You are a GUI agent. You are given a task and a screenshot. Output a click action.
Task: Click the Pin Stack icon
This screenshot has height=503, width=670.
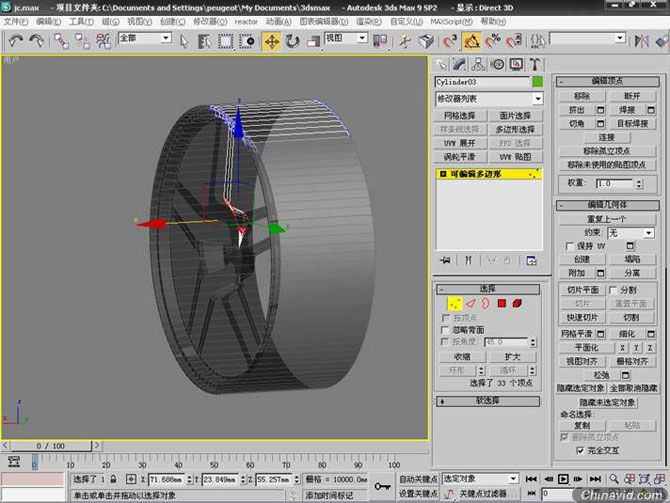pos(445,260)
